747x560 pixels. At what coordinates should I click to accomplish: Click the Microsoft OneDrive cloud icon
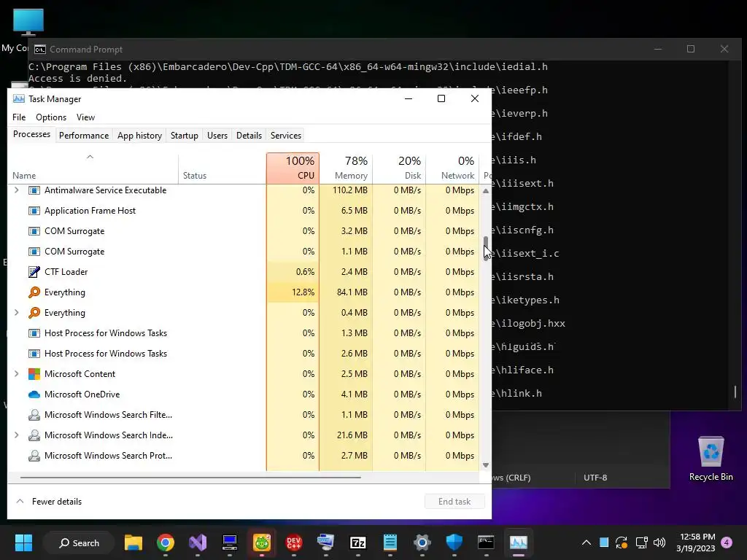[34, 394]
